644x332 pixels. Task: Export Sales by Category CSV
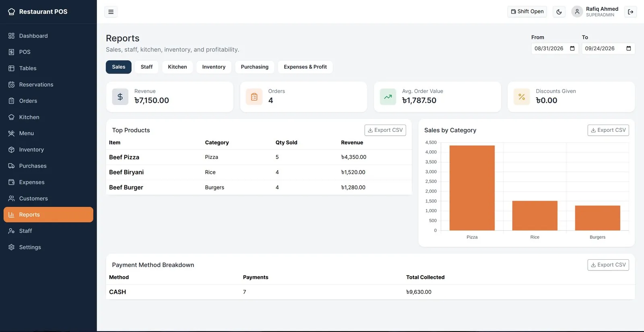(608, 130)
